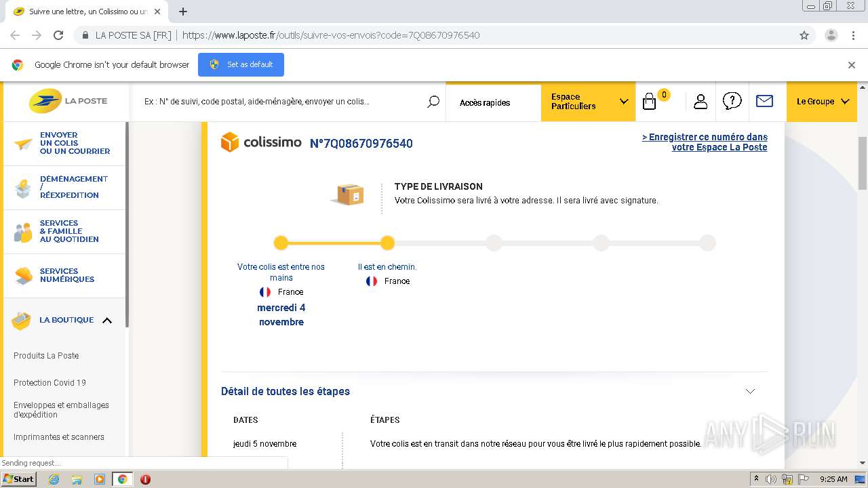Click the final delivery step marker
Viewport: 868px width, 488px height.
pyautogui.click(x=707, y=243)
